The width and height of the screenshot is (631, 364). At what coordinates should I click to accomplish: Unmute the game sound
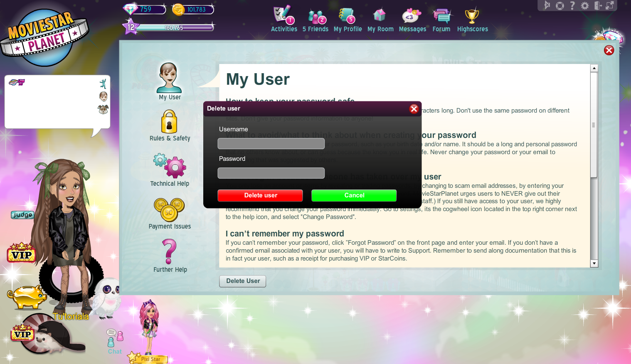(x=547, y=5)
